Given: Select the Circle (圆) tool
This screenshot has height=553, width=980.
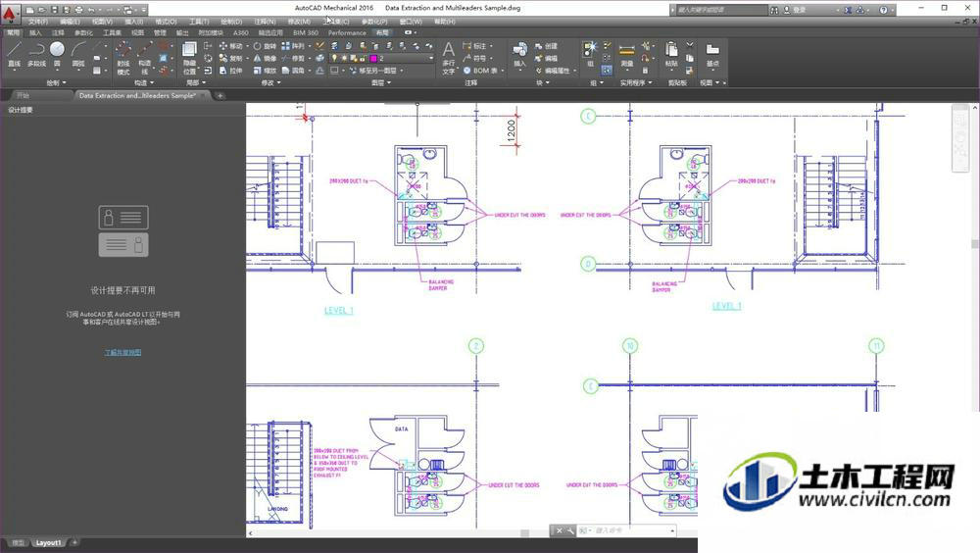Looking at the screenshot, I should [57, 55].
